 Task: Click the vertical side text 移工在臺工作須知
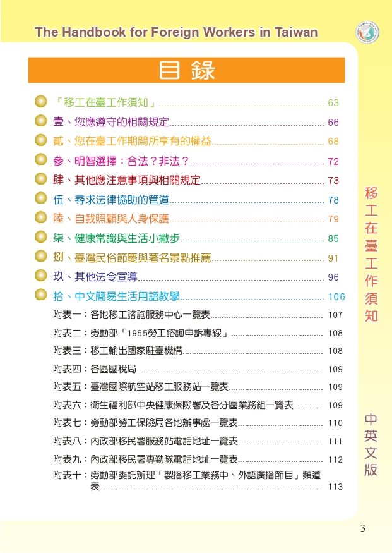[371, 254]
